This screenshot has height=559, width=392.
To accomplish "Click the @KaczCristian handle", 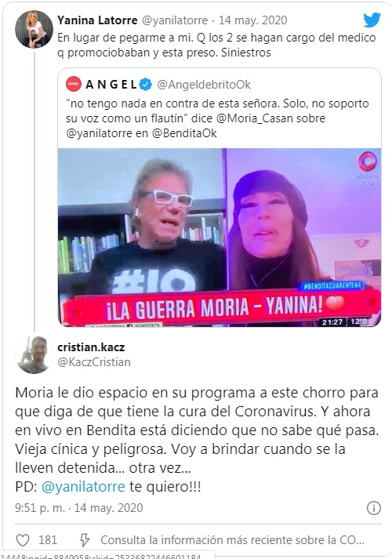I will pos(94,362).
